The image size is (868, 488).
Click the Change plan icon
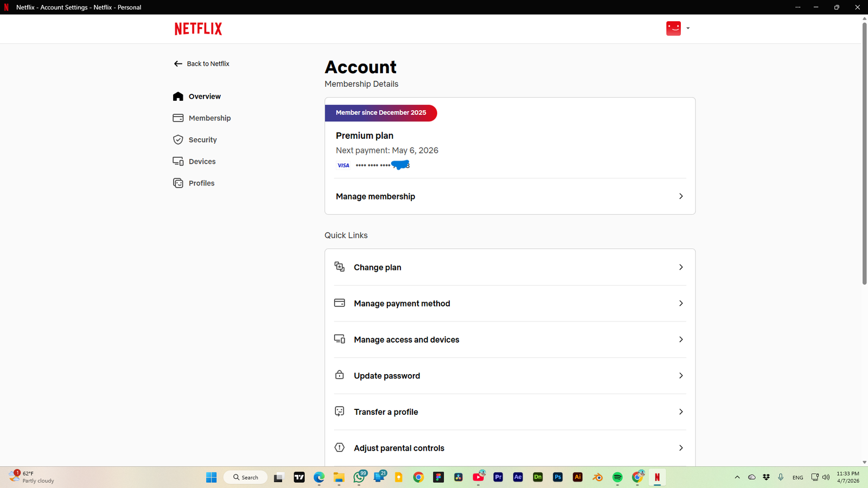(340, 267)
